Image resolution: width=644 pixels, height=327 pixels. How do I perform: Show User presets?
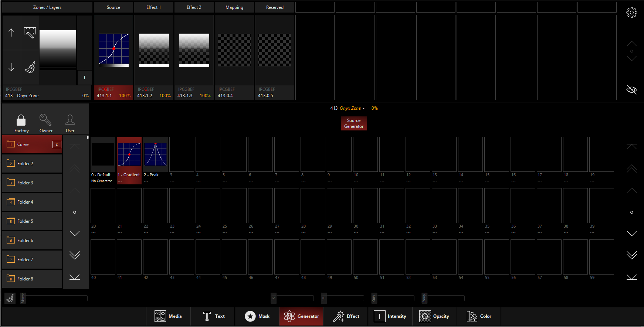pyautogui.click(x=70, y=123)
